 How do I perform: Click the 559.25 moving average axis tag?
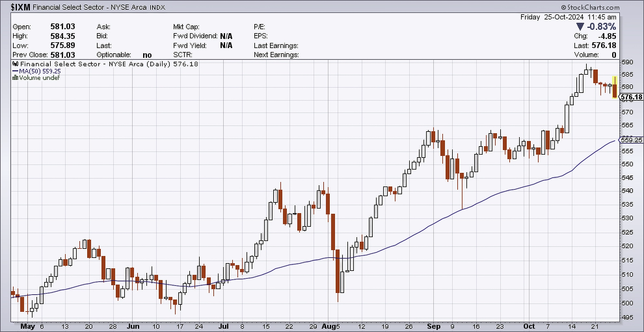point(631,140)
